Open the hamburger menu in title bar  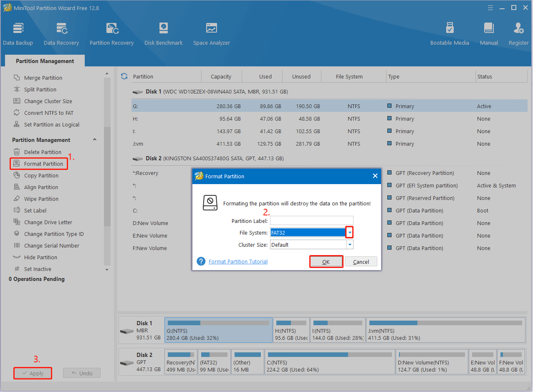coord(490,8)
